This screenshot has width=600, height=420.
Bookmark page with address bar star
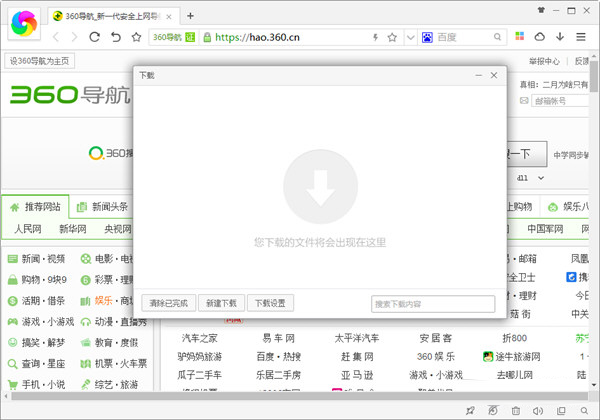(392, 37)
